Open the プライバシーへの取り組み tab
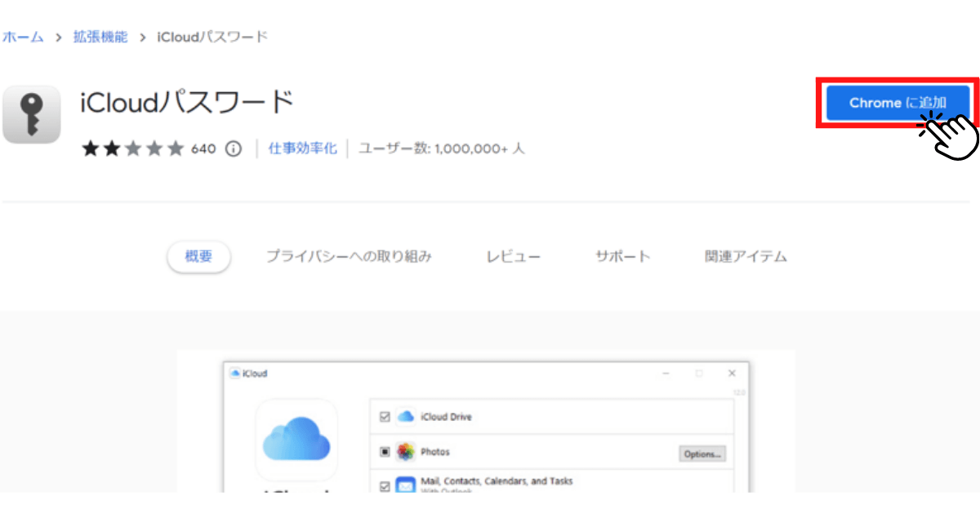 [x=350, y=255]
